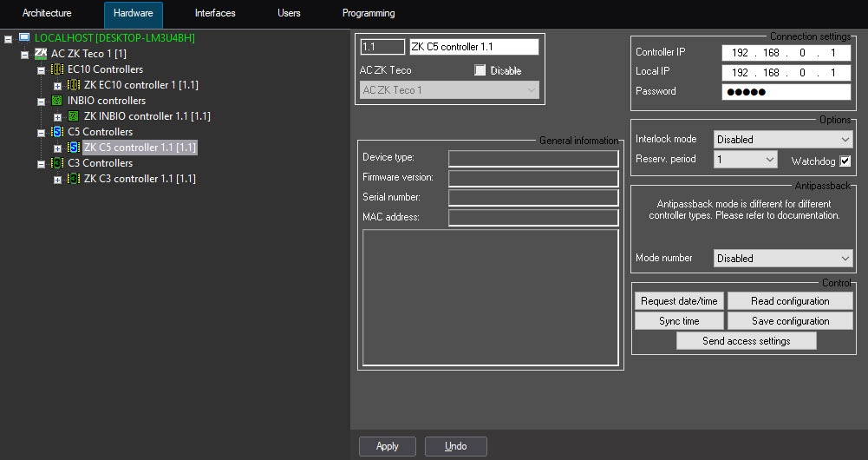Viewport: 868px width, 460px height.
Task: Open the Programming tab
Action: coord(369,14)
